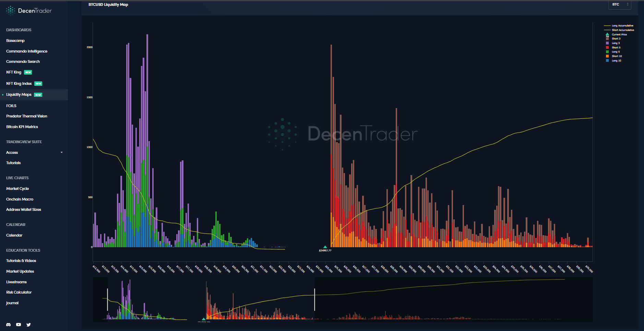The height and width of the screenshot is (331, 644).
Task: Open NFT King Index page
Action: [19, 83]
